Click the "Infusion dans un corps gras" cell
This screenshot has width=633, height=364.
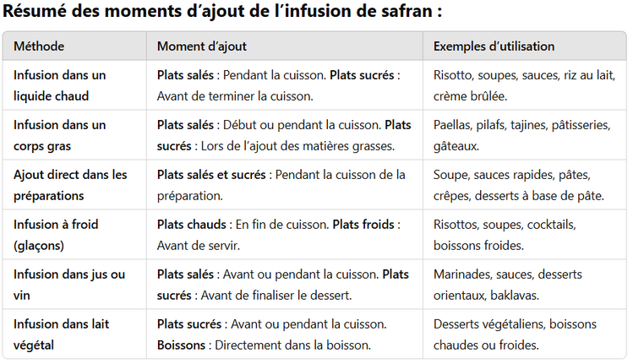pos(59,135)
